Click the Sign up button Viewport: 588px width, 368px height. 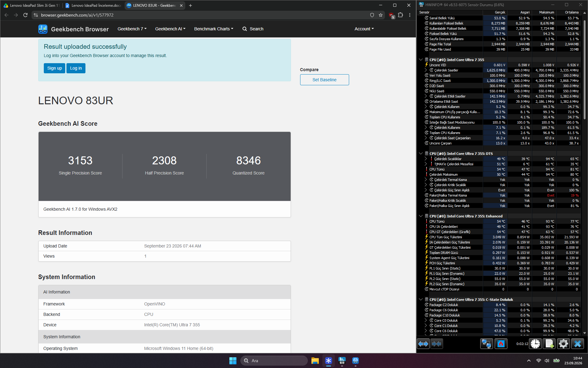pyautogui.click(x=55, y=68)
